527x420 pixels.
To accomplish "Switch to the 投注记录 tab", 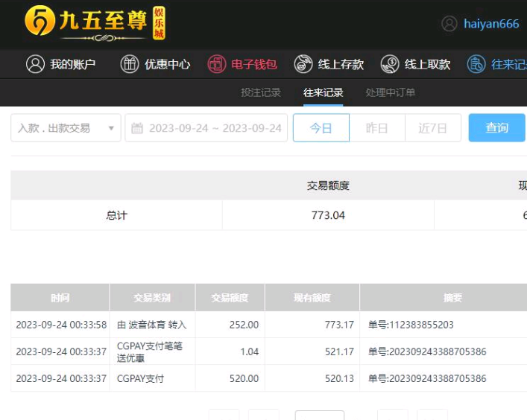I will [x=261, y=92].
